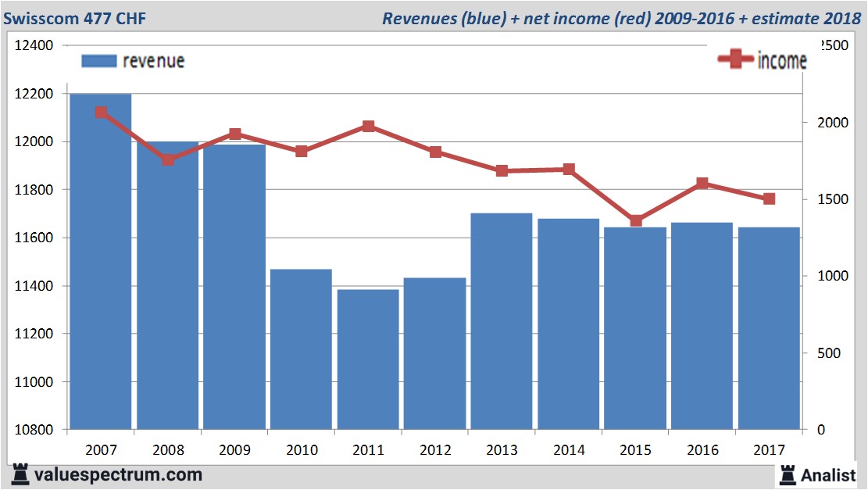868x490 pixels.
Task: Pick the 2012 income data point
Action: [435, 152]
